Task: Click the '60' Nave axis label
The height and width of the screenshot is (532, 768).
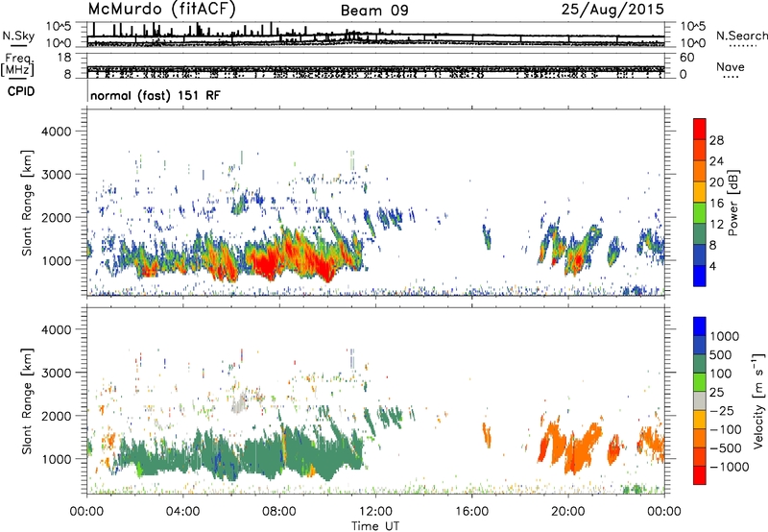Action: click(x=687, y=58)
